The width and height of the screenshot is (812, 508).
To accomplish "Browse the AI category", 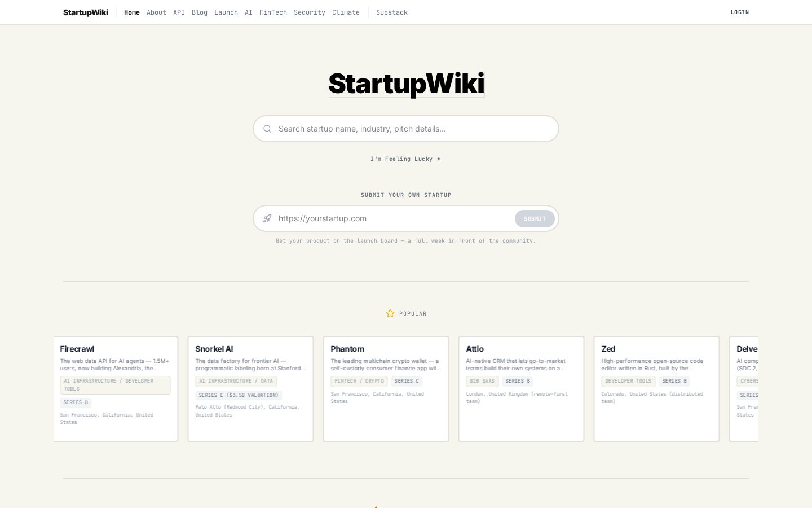I will pos(249,12).
